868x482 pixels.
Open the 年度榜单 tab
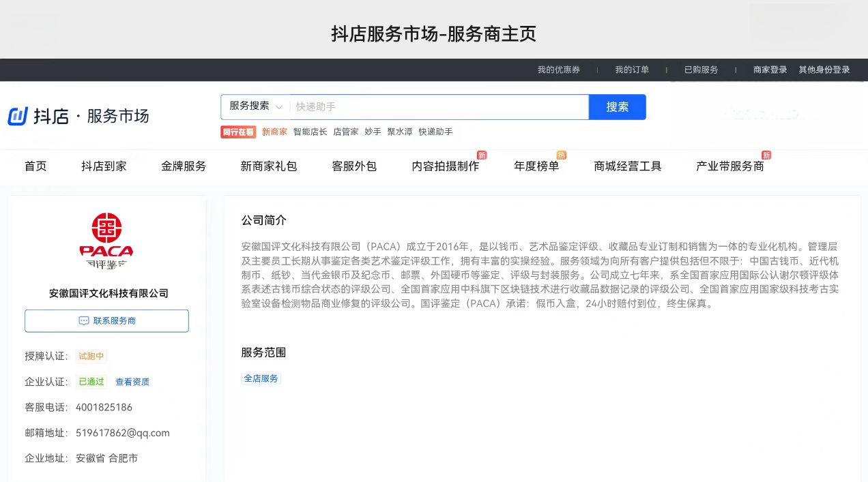pos(536,166)
